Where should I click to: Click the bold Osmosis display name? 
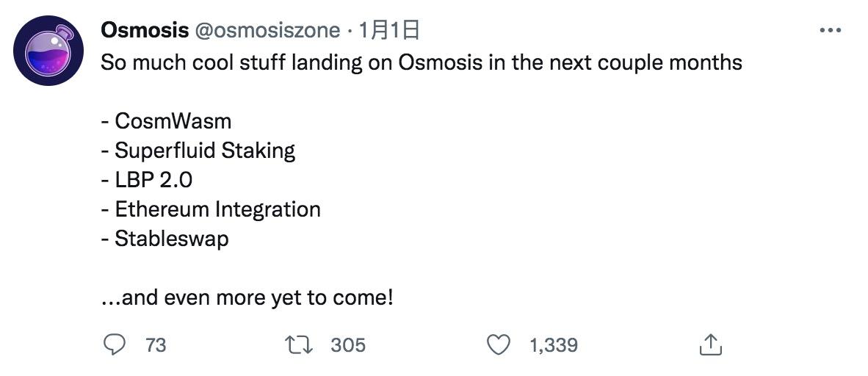point(144,30)
